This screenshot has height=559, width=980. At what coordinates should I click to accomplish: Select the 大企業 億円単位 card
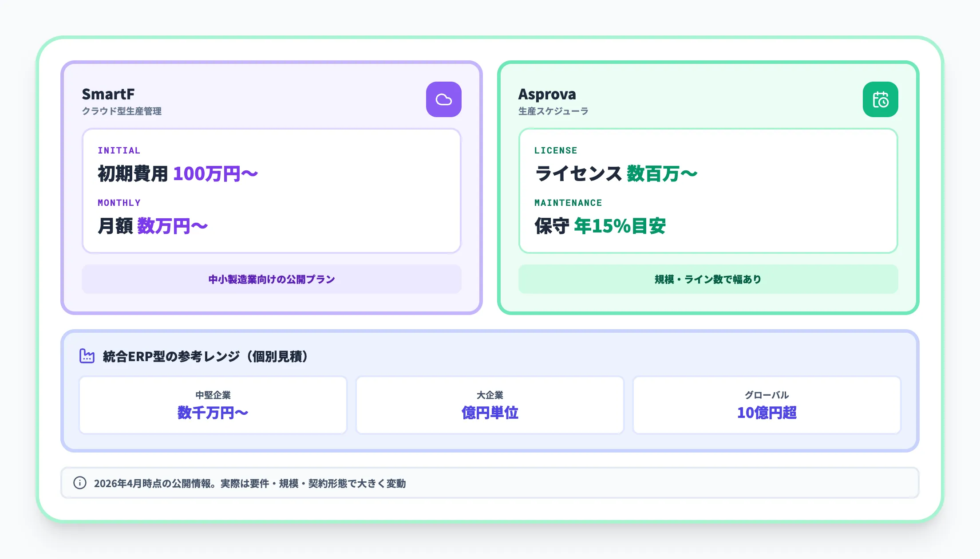[490, 405]
